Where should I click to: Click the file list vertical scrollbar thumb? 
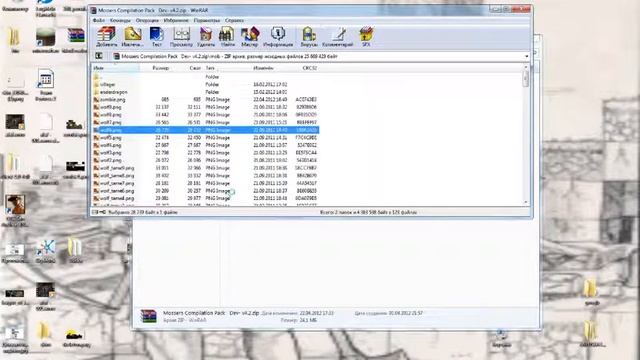coord(526,79)
